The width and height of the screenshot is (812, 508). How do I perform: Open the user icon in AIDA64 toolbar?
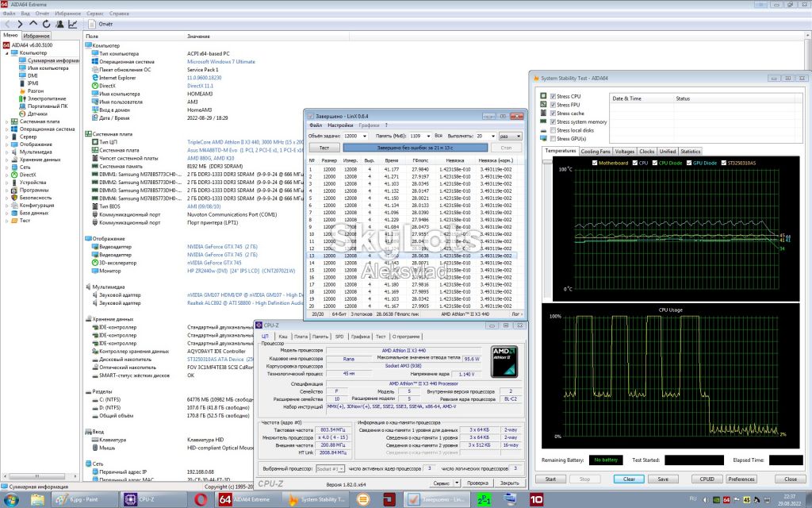pos(59,24)
